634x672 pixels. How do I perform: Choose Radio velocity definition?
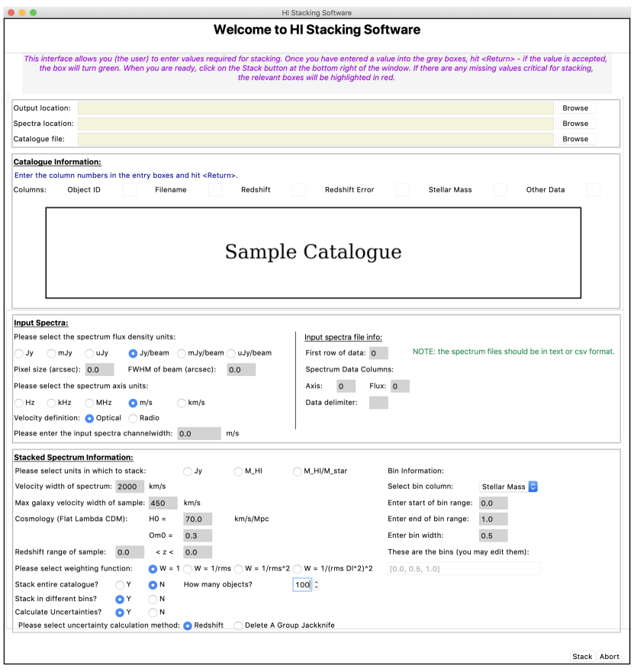[x=134, y=418]
